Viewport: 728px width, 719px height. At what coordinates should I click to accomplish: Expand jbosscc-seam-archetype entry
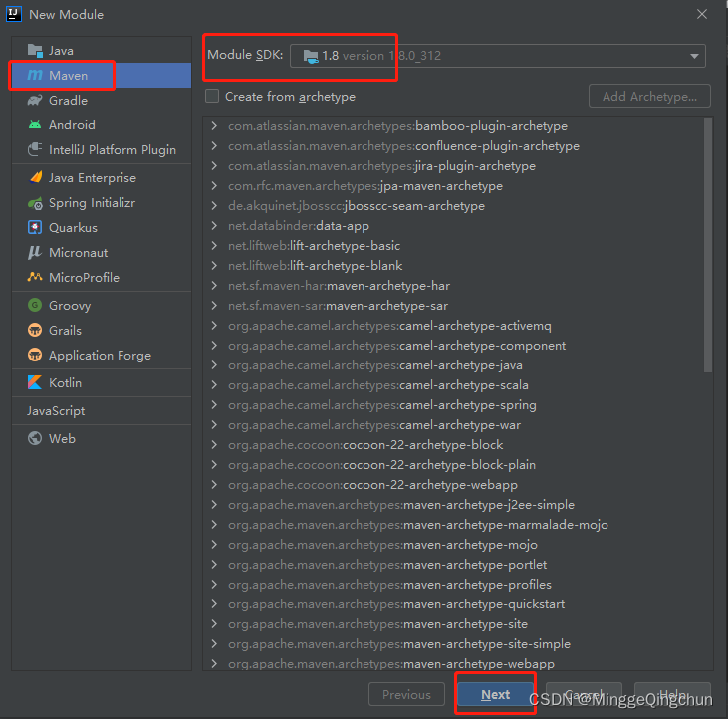click(214, 205)
